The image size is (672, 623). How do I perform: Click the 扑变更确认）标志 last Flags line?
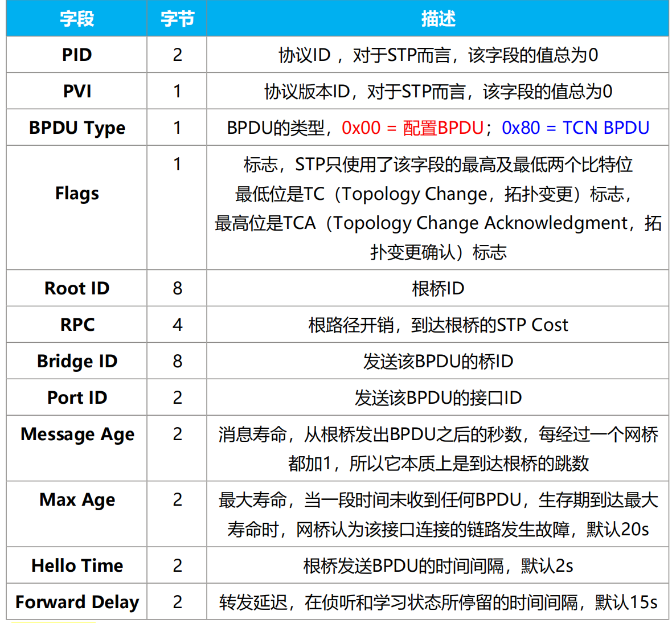click(438, 252)
